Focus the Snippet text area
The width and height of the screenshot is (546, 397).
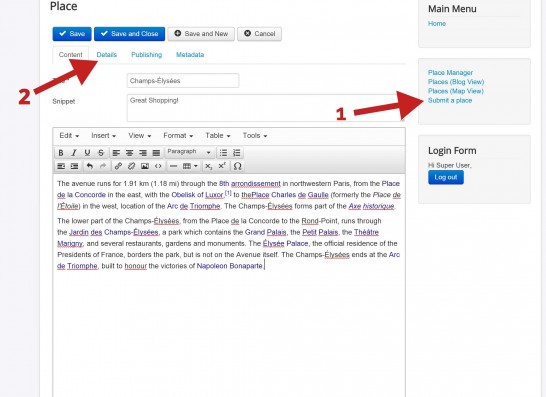click(x=266, y=108)
